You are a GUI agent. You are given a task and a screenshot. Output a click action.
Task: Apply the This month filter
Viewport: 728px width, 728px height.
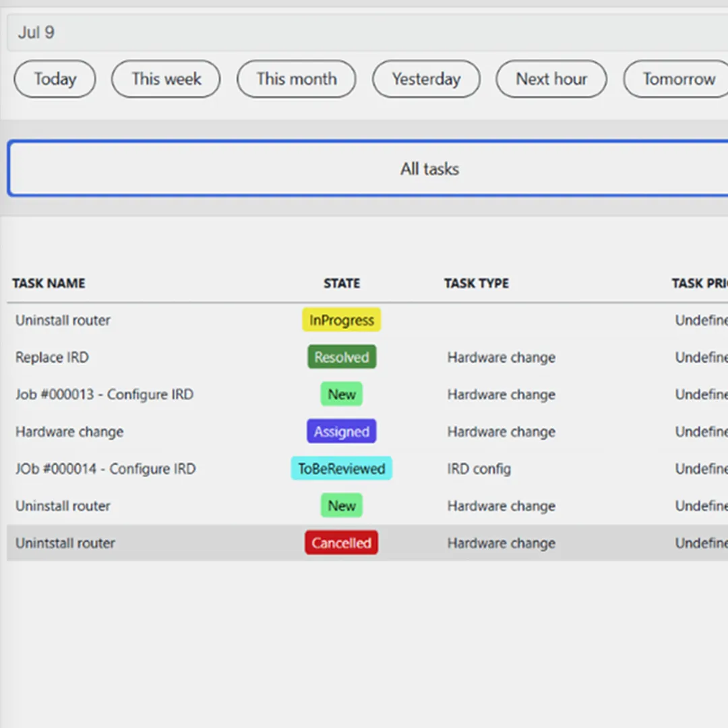tap(296, 79)
